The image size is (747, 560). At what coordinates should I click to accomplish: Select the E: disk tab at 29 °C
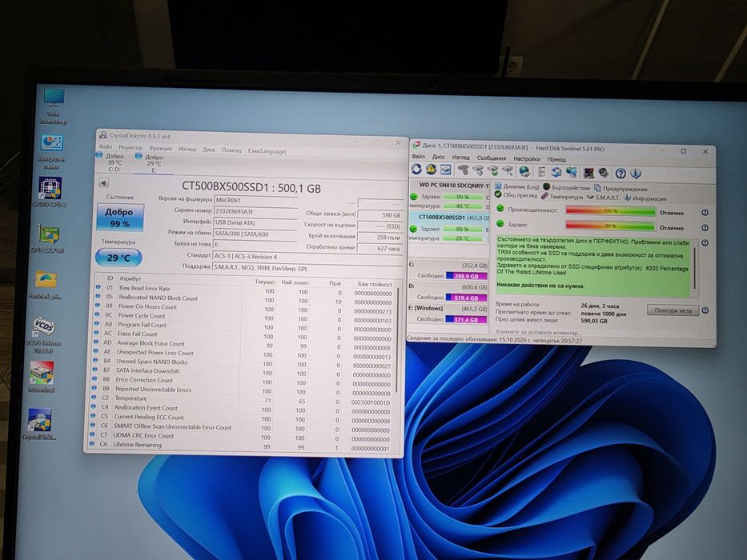click(151, 163)
